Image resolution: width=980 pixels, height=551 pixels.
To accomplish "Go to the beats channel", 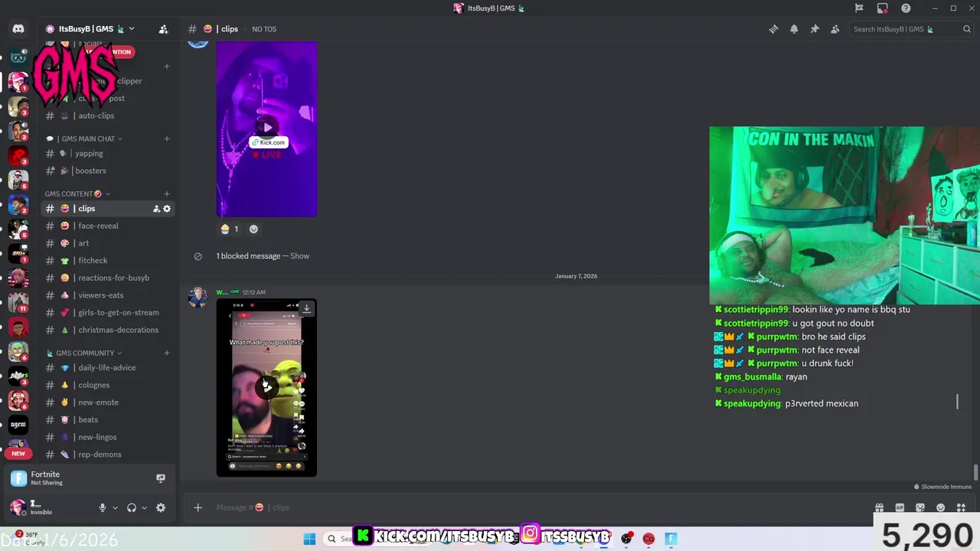I will coord(108,419).
